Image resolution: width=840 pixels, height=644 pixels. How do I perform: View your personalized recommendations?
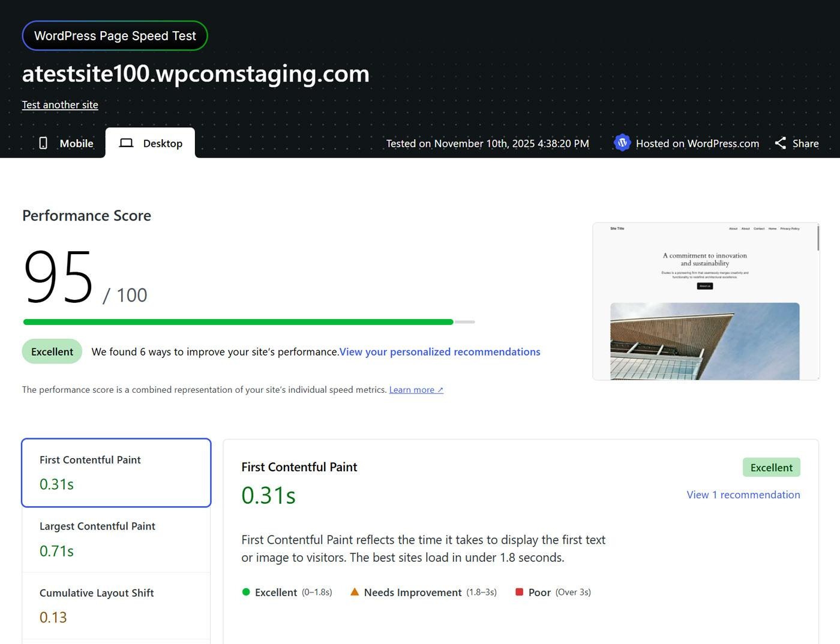(x=440, y=351)
